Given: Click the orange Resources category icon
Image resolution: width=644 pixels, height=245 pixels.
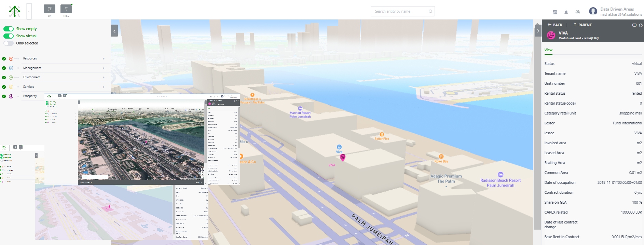Looking at the screenshot, I should tap(11, 59).
